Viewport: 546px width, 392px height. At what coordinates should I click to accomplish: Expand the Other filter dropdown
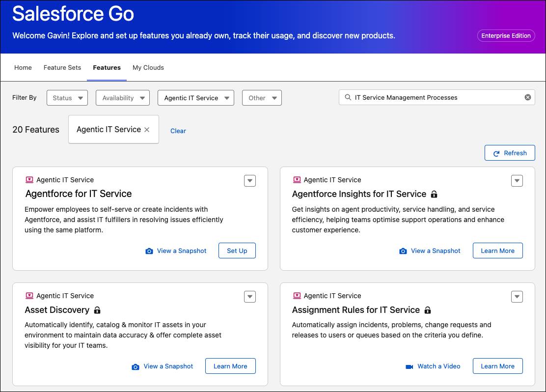click(262, 98)
